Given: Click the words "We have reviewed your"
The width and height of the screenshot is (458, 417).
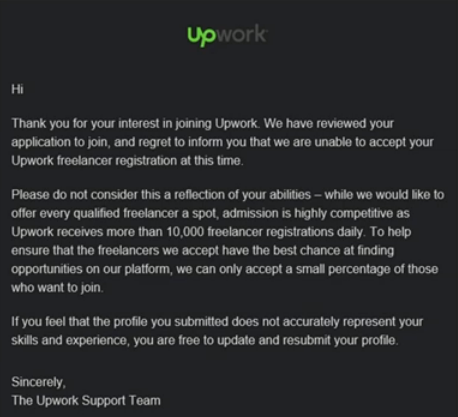Looking at the screenshot, I should pos(329,124).
